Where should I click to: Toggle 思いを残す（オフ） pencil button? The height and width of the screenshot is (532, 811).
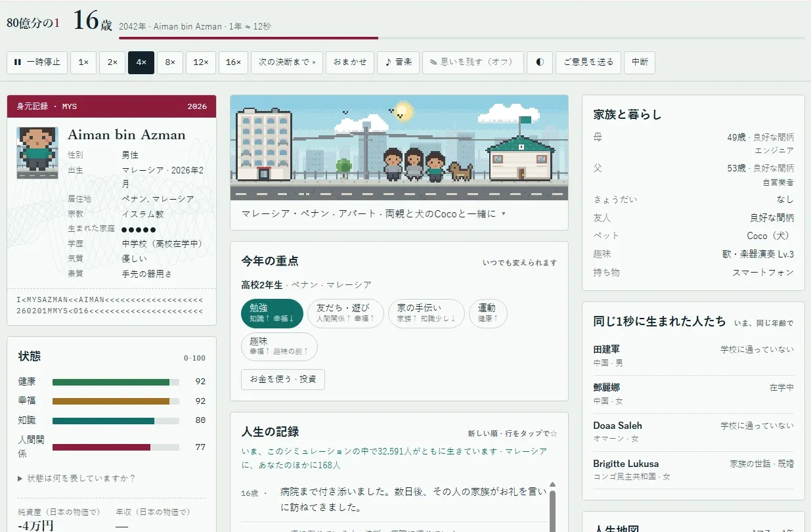click(473, 62)
